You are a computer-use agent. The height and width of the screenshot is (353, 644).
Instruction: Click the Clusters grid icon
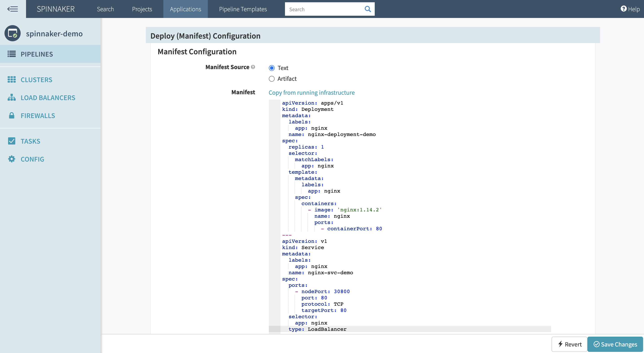(11, 79)
